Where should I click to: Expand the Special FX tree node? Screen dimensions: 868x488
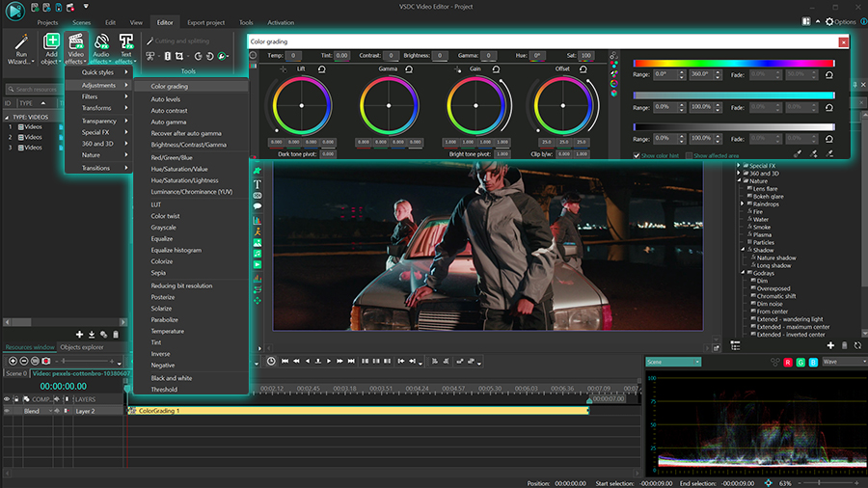tap(739, 166)
